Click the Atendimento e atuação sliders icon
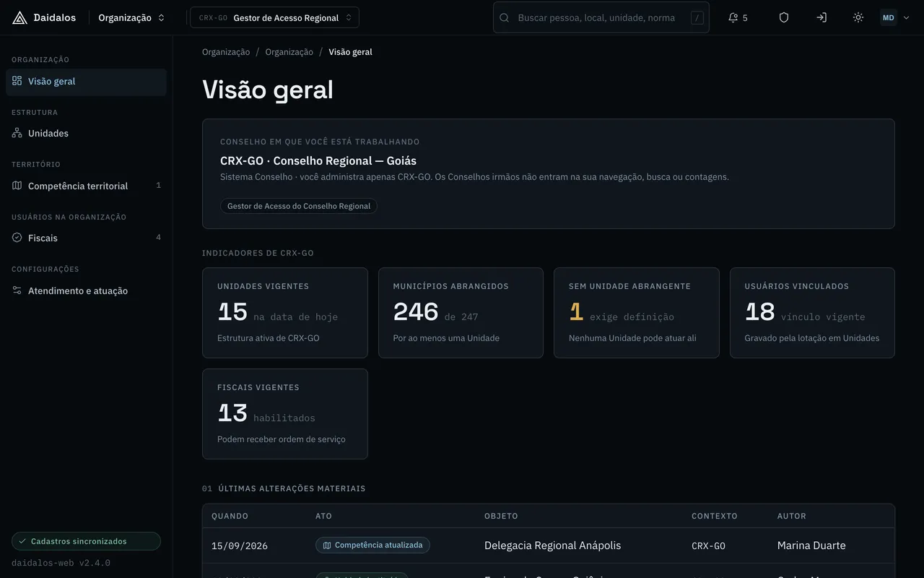 coord(17,290)
